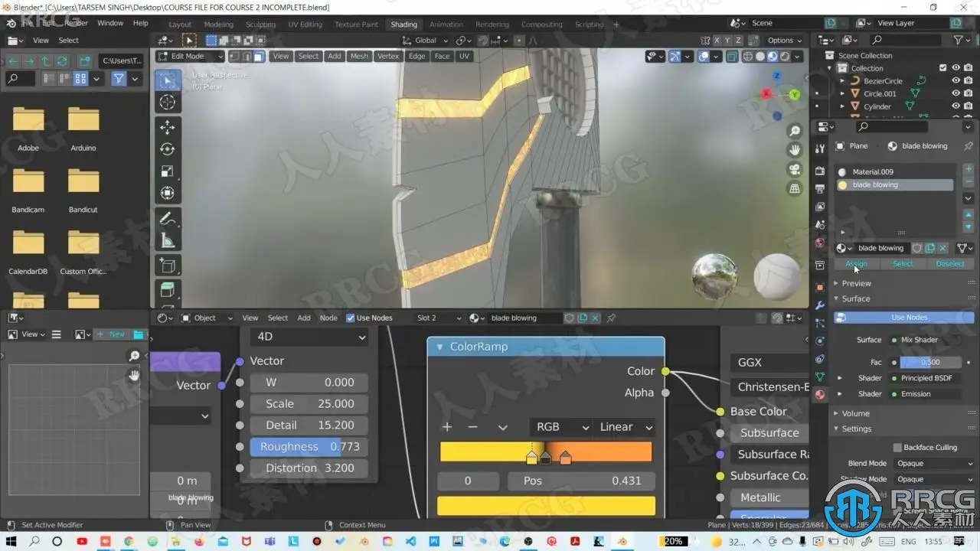Open the Help menu
Screen dimensions: 980x551
pos(141,23)
